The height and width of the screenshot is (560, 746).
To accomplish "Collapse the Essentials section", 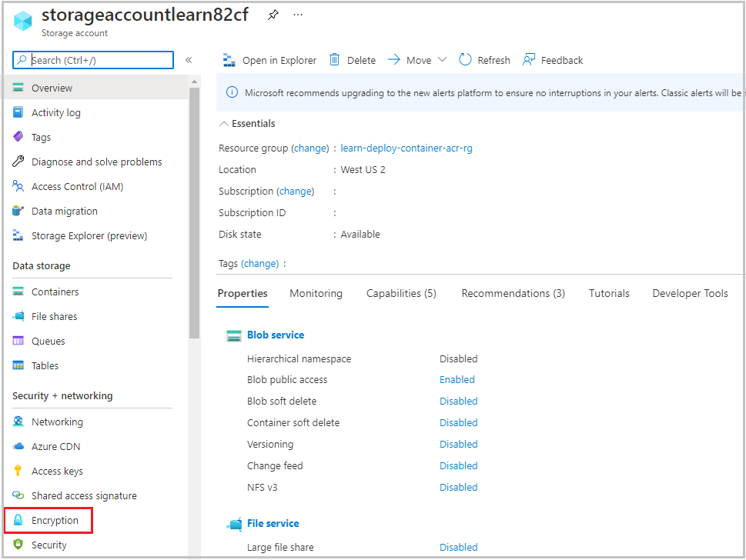I will point(223,124).
